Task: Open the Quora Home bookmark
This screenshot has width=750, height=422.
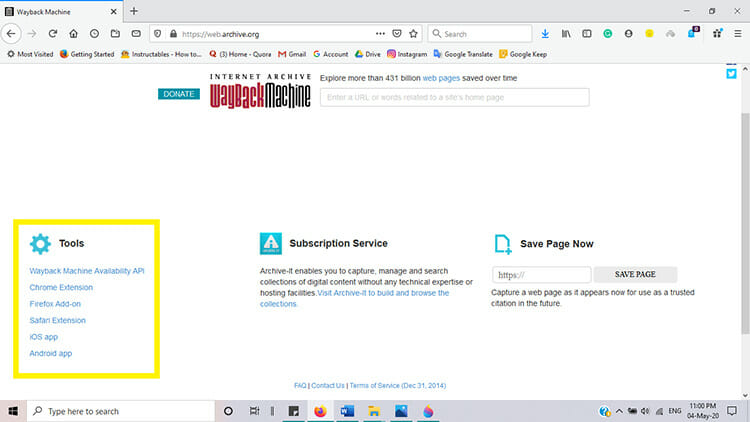Action: pyautogui.click(x=240, y=55)
